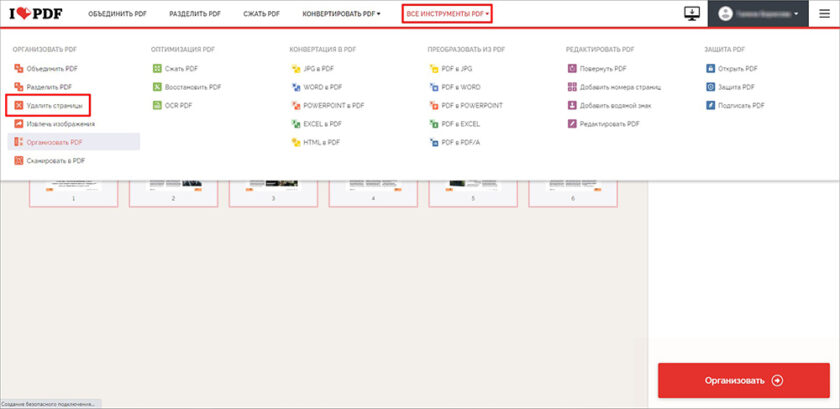Image resolution: width=840 pixels, height=409 pixels.
Task: Select the highlighted Организовать PDF menu entry
Action: [74, 142]
